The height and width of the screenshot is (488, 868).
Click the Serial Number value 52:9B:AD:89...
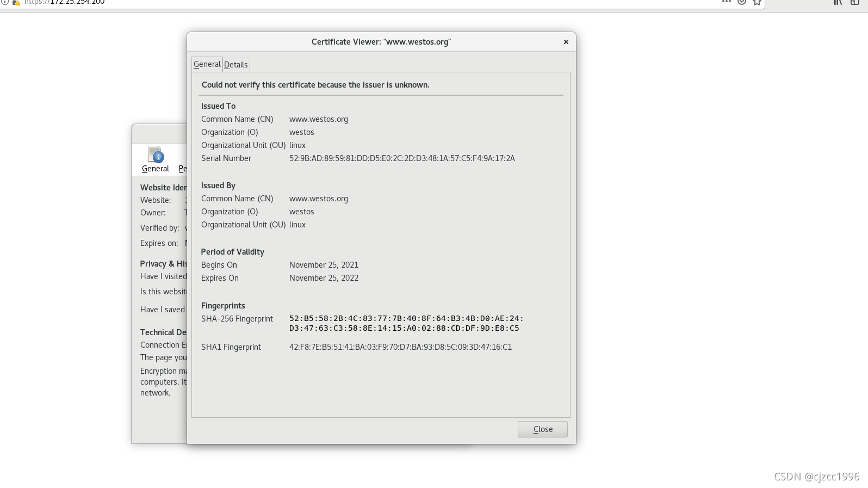402,158
